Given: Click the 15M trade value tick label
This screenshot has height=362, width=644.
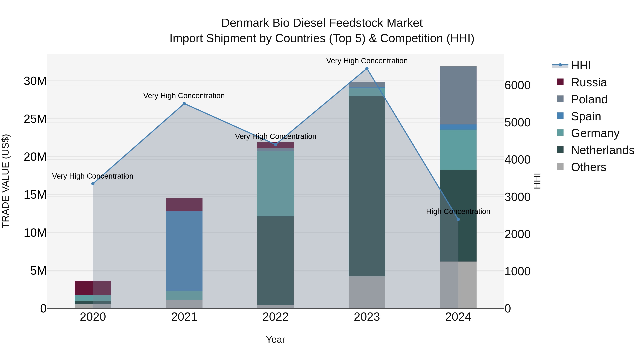Looking at the screenshot, I should (x=35, y=195).
